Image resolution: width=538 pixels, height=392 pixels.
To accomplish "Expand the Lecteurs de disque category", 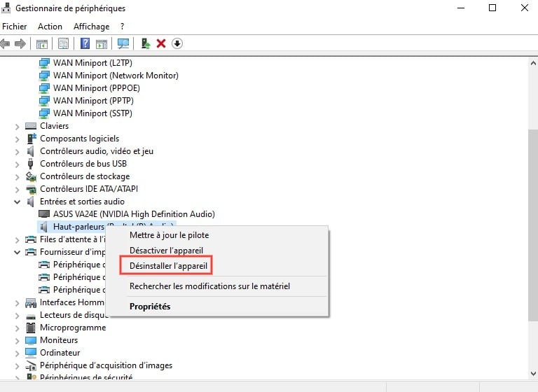I will 17,316.
